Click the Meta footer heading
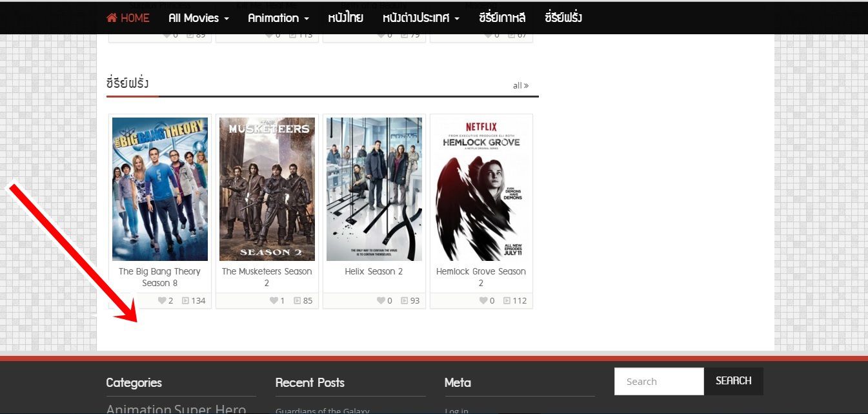Viewport: 868px width, 414px height. click(458, 382)
